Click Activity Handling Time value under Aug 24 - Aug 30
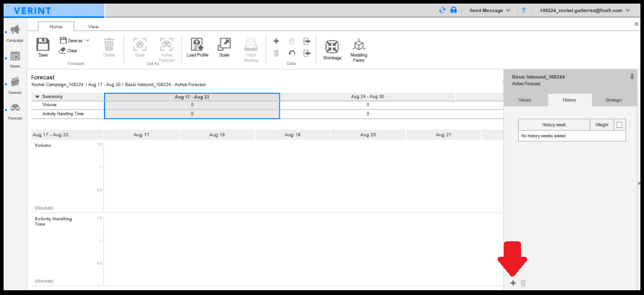This screenshot has width=644, height=295. click(x=368, y=113)
